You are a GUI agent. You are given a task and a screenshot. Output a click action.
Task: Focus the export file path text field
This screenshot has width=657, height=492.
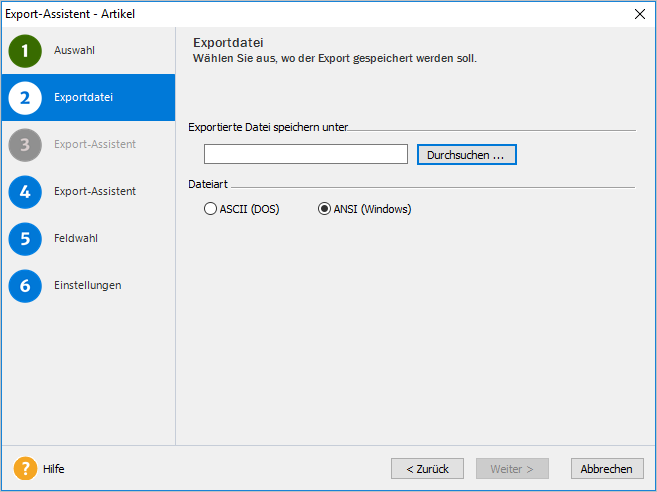[x=306, y=154]
